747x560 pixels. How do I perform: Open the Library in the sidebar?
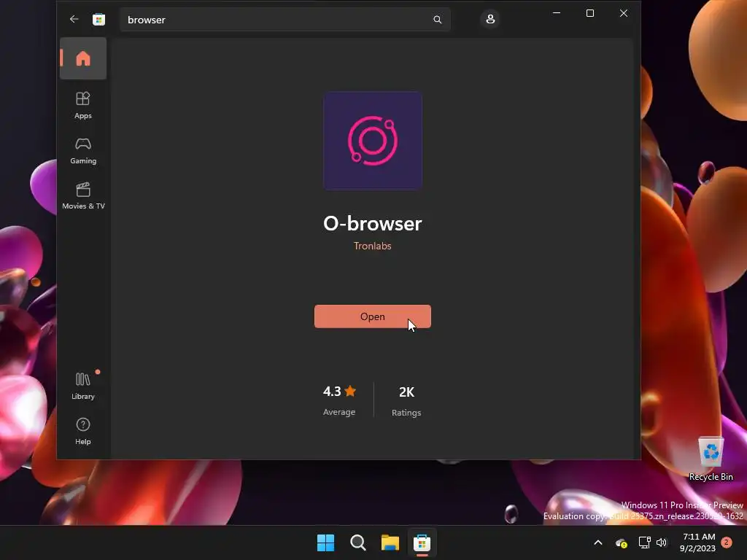83,386
